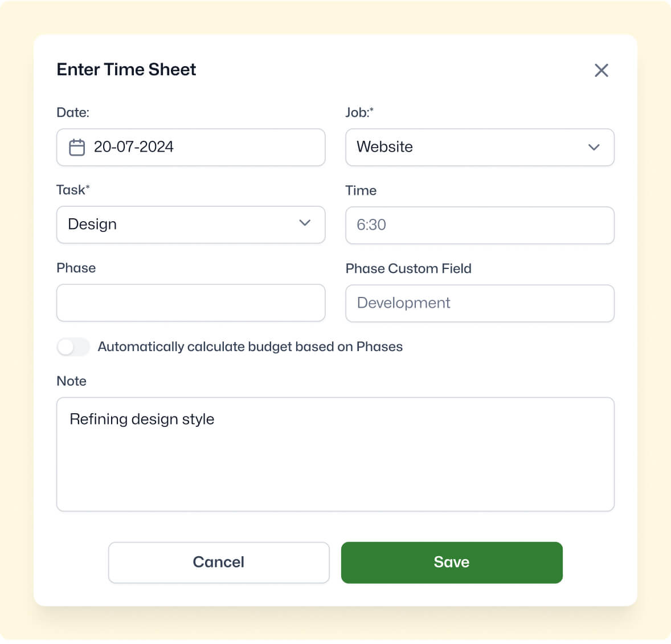Click the Phase Custom Field label
The image size is (671, 644).
pos(408,268)
